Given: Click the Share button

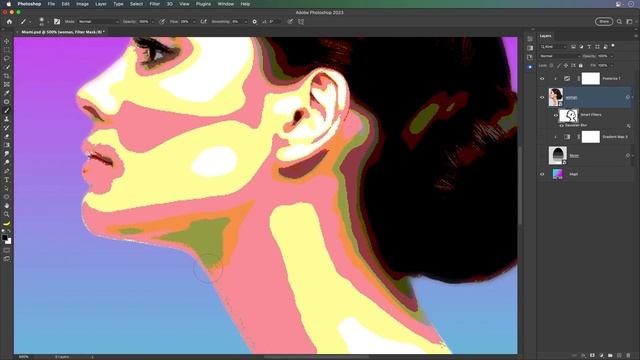Looking at the screenshot, I should [604, 22].
